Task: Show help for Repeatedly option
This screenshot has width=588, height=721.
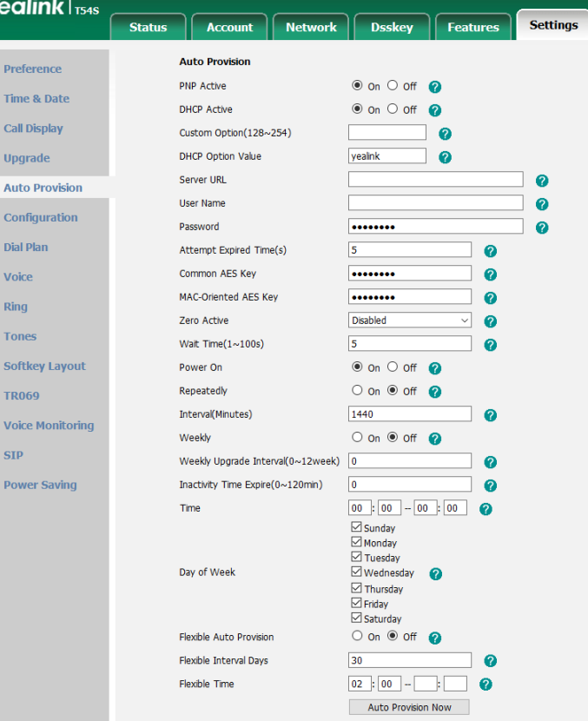Action: point(434,392)
